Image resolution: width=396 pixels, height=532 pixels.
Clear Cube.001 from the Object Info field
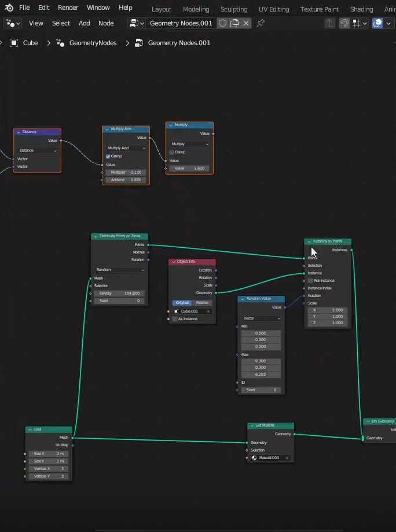[x=208, y=311]
